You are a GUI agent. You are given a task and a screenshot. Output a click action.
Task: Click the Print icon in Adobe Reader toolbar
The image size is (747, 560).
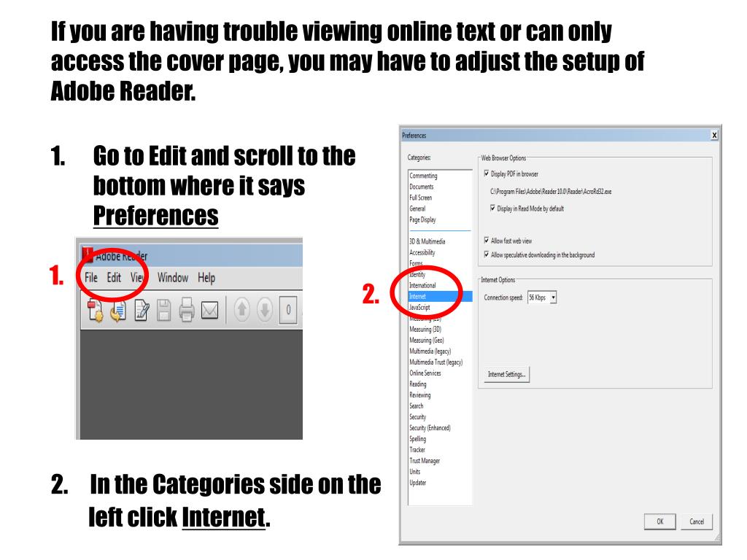pyautogui.click(x=186, y=309)
